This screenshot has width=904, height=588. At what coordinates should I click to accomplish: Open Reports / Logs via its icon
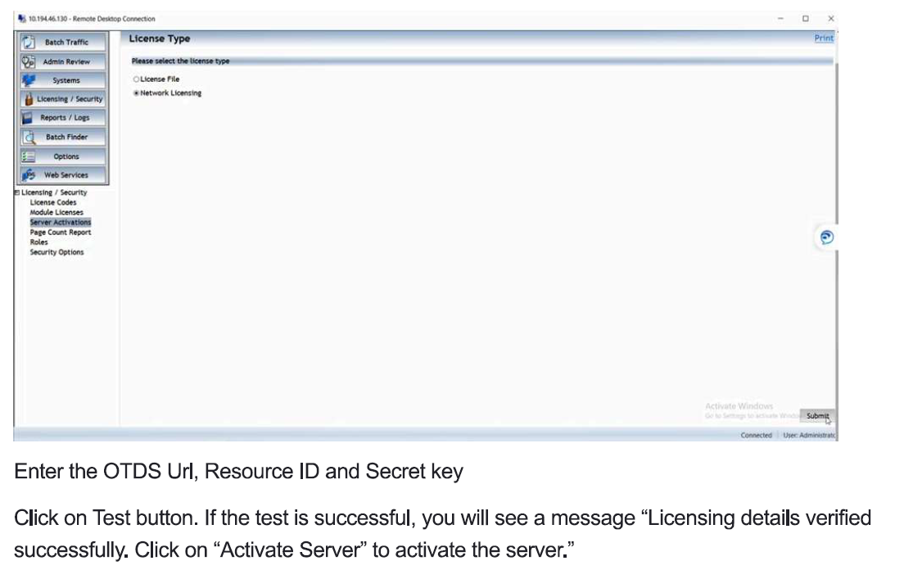29,118
